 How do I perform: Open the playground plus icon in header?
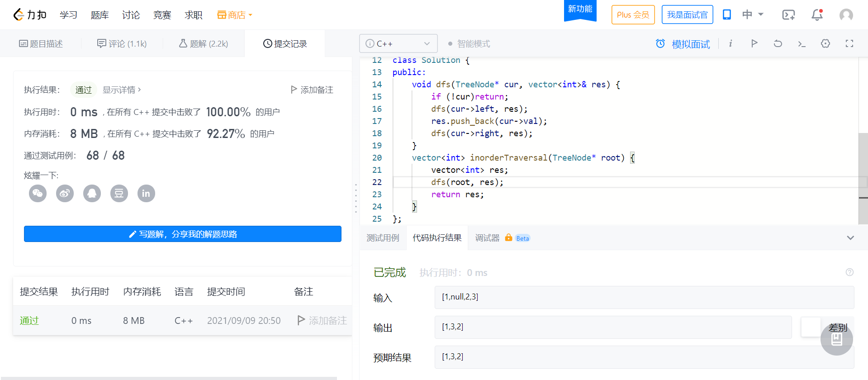tap(788, 15)
